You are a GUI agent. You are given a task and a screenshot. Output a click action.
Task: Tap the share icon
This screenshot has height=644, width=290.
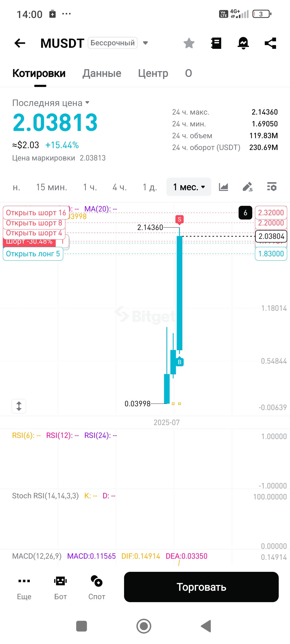[x=270, y=43]
